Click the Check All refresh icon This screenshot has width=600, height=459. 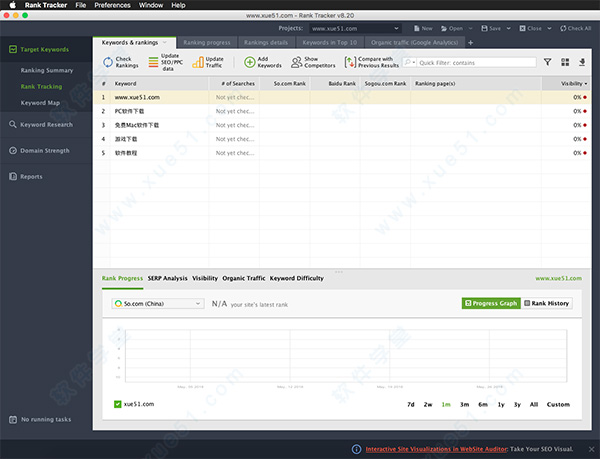pos(563,28)
